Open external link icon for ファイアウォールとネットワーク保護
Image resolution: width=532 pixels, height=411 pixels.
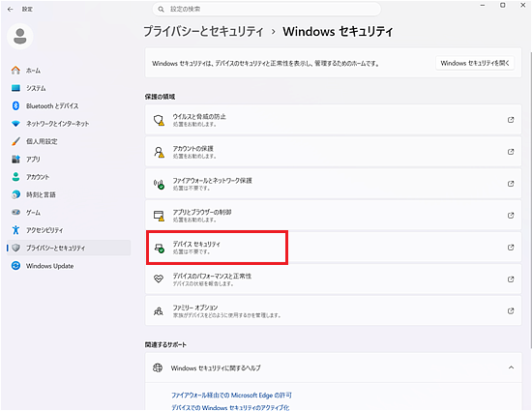[511, 184]
